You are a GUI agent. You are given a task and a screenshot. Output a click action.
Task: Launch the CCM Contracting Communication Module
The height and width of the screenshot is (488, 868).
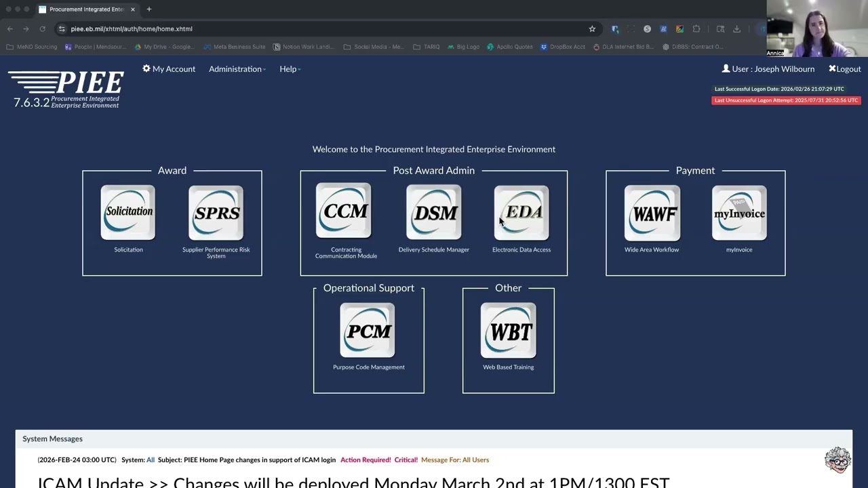pyautogui.click(x=344, y=211)
